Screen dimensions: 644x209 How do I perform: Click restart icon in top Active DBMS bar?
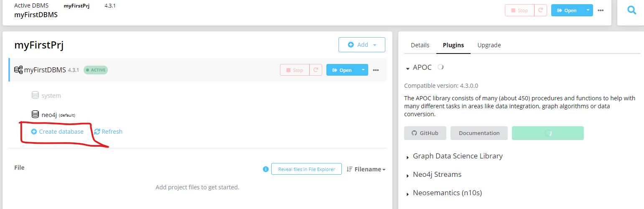coord(541,10)
